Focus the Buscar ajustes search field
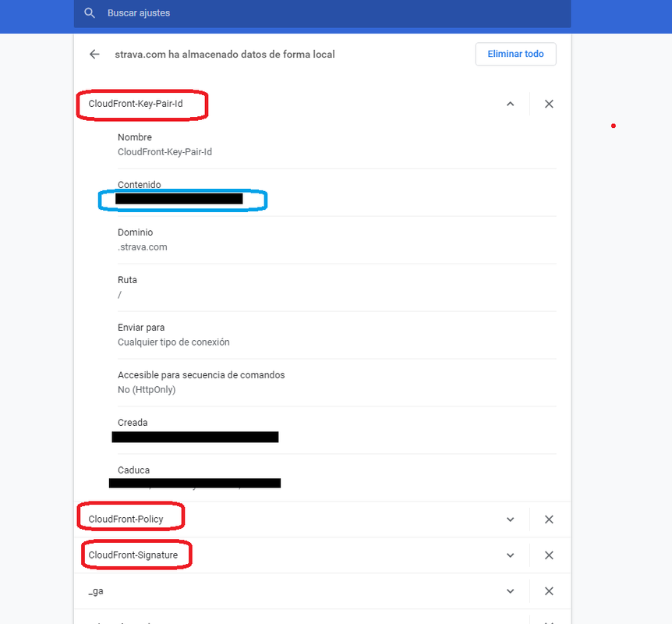Viewport: 672px width, 624px height. click(322, 13)
